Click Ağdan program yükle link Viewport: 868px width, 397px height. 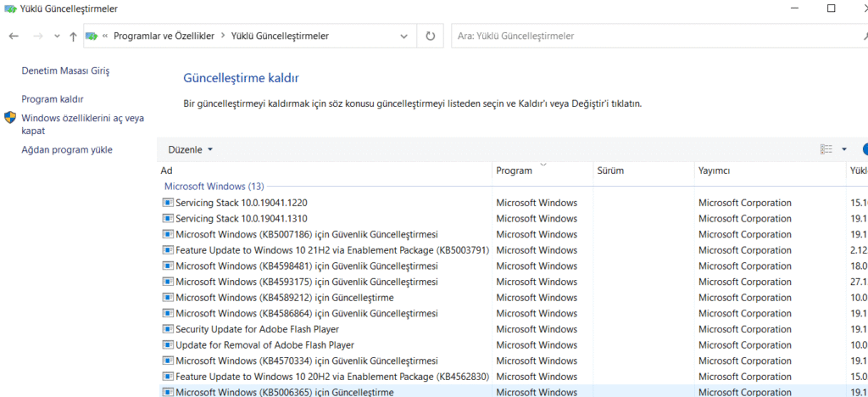tap(67, 150)
